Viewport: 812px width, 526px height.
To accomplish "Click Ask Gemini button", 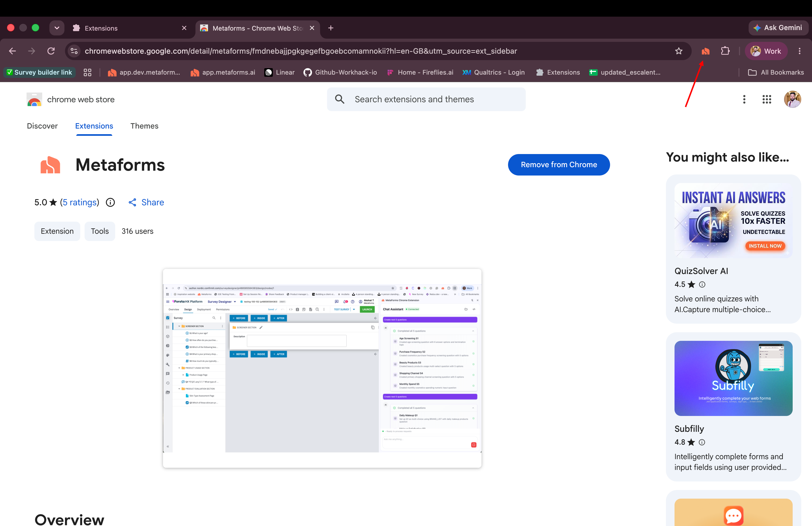I will pos(778,28).
